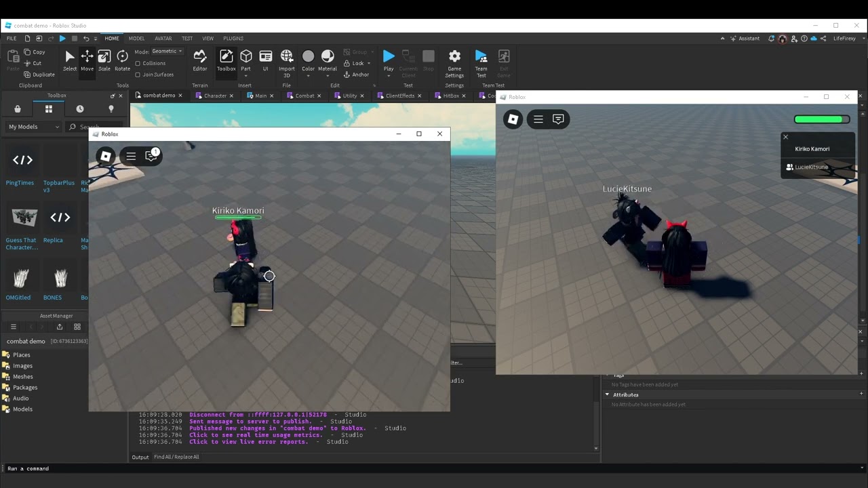Open the Roblox menu in left game window
This screenshot has width=868, height=488.
(105, 157)
